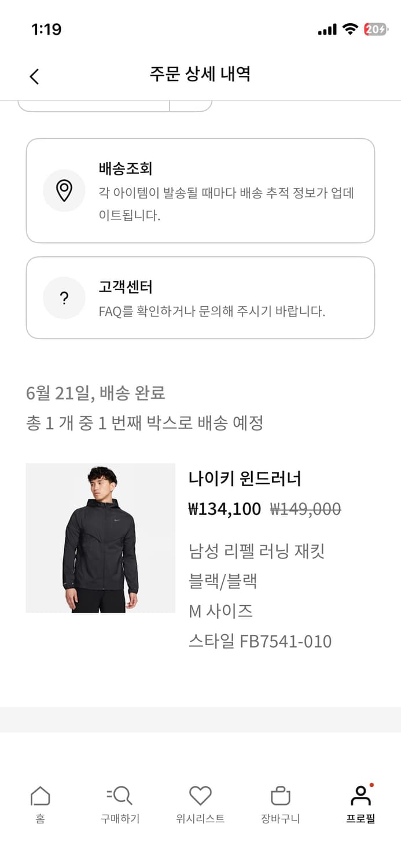Tap the question mark icon for 고객센터
Viewport: 401px width, 868px height.
coord(64,298)
